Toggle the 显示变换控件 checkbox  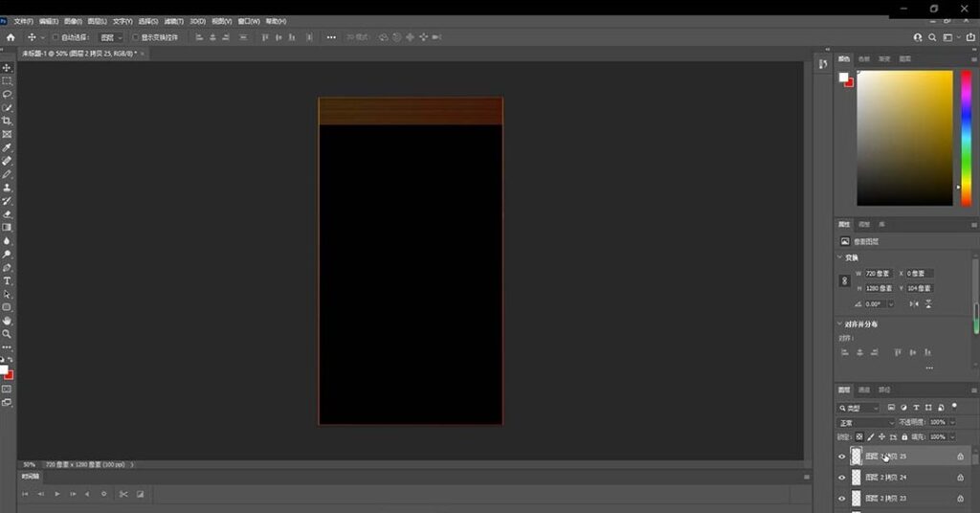click(x=135, y=37)
